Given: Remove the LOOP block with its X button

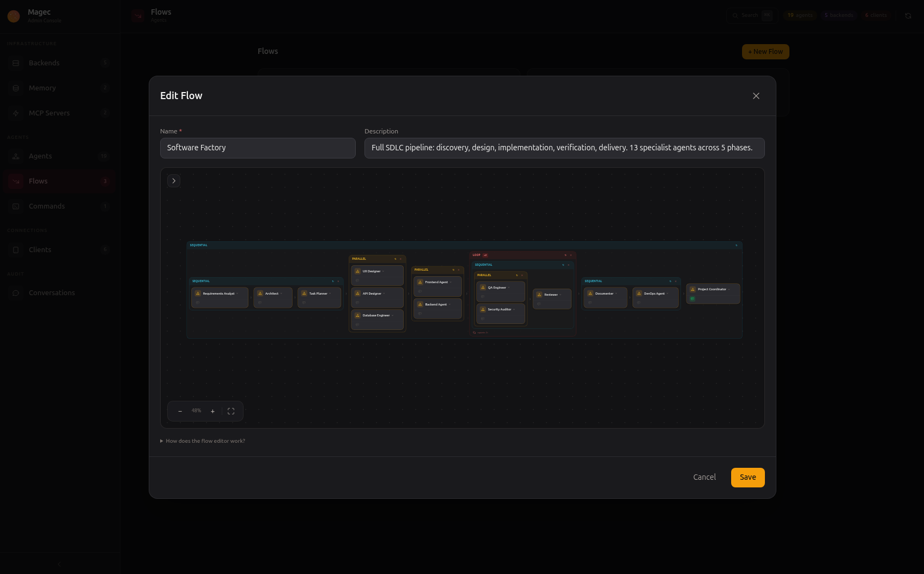Looking at the screenshot, I should [x=571, y=255].
